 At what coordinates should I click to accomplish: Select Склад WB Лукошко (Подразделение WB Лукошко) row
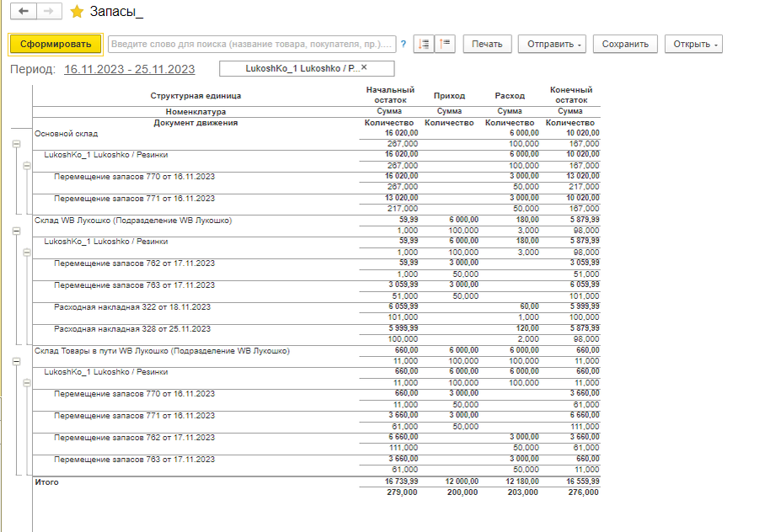(133, 221)
